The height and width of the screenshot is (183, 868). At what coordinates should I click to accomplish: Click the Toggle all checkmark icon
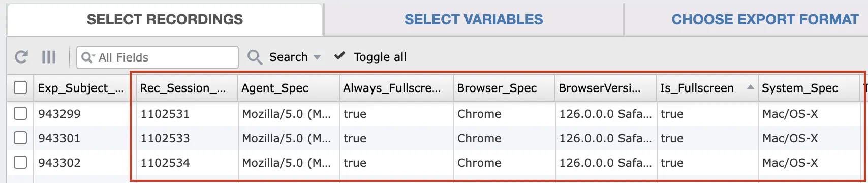339,56
